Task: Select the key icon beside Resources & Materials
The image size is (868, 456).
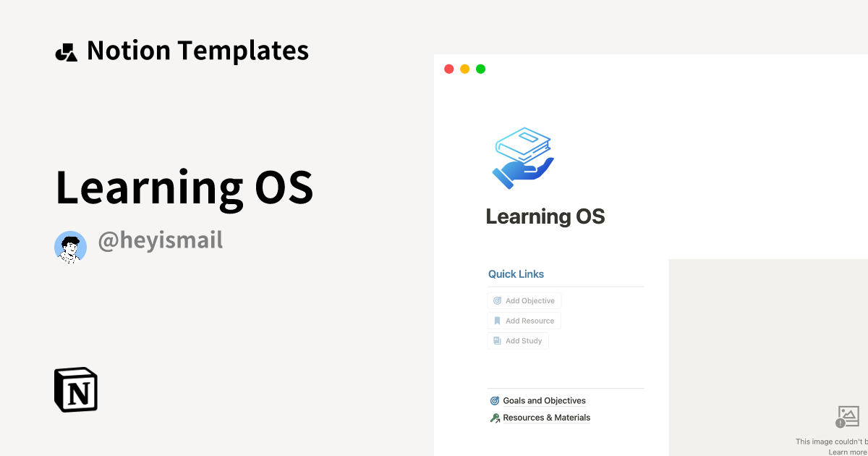Action: pyautogui.click(x=495, y=417)
